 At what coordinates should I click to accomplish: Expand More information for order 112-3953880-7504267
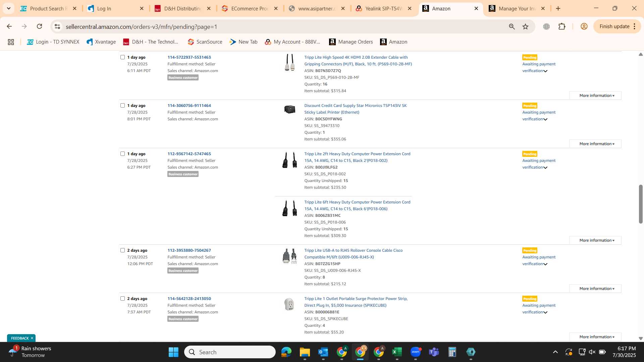coord(595,289)
